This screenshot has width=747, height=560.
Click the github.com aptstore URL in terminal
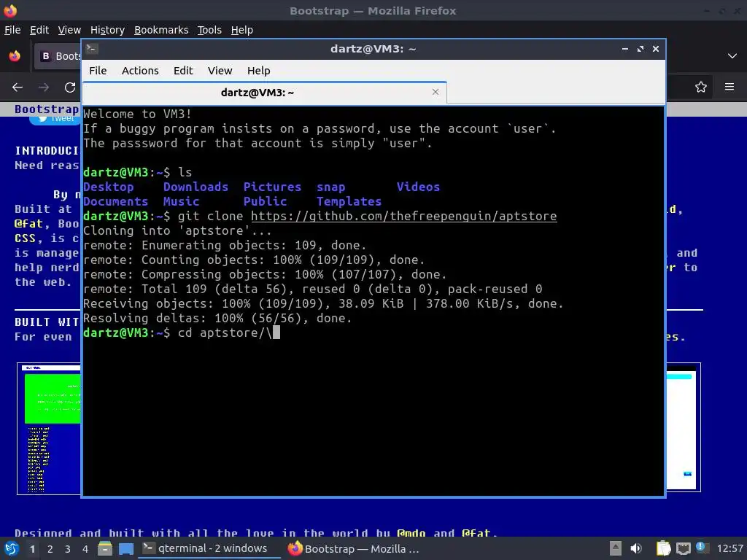(x=404, y=216)
